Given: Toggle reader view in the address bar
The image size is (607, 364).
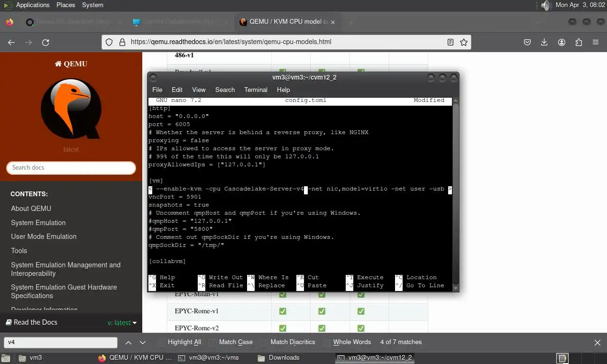Looking at the screenshot, I should tap(451, 42).
